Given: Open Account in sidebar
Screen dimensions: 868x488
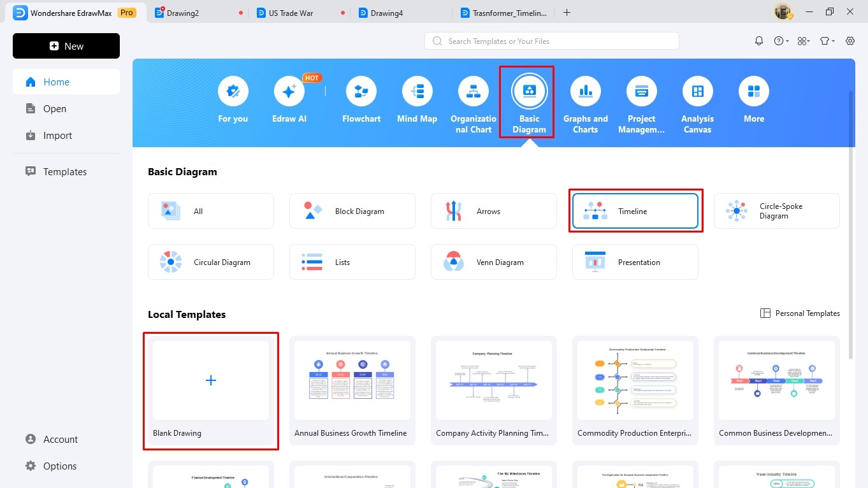Looking at the screenshot, I should click(x=66, y=439).
